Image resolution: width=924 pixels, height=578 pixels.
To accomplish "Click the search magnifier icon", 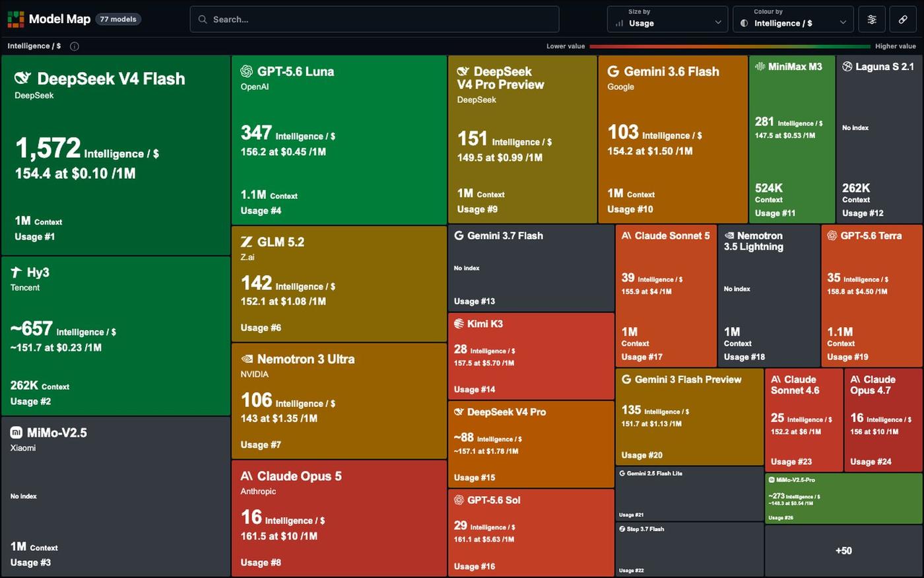I will [203, 20].
